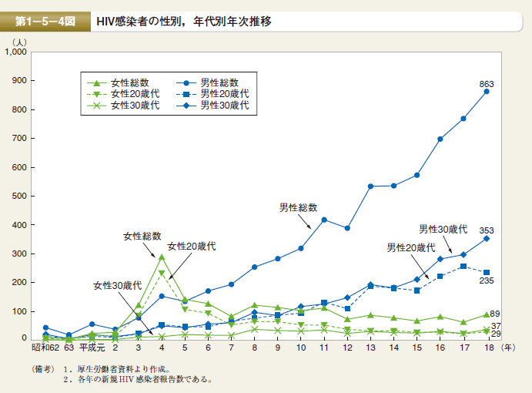This screenshot has width=532, height=393.
Task: Click the 男性総数 data point labelled 863
Action: 487,92
